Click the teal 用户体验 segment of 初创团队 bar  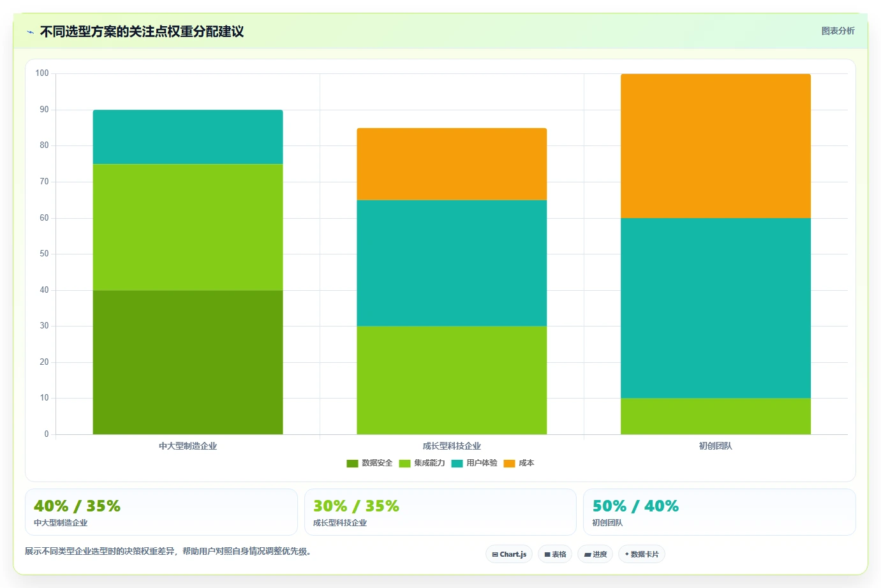pos(716,308)
